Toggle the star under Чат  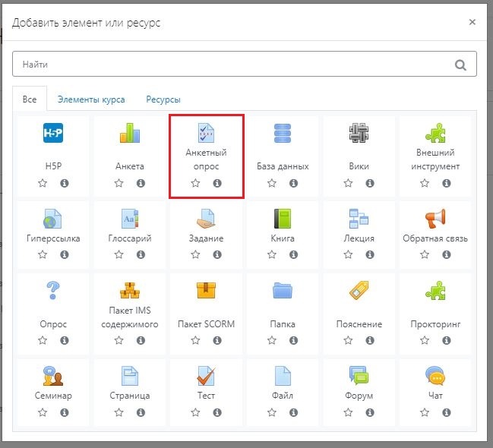[425, 412]
